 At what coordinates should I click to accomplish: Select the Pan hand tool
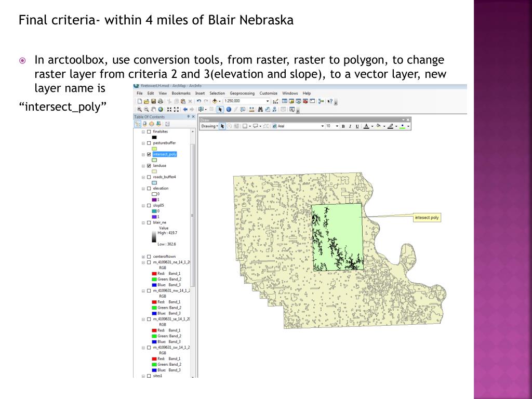click(153, 109)
